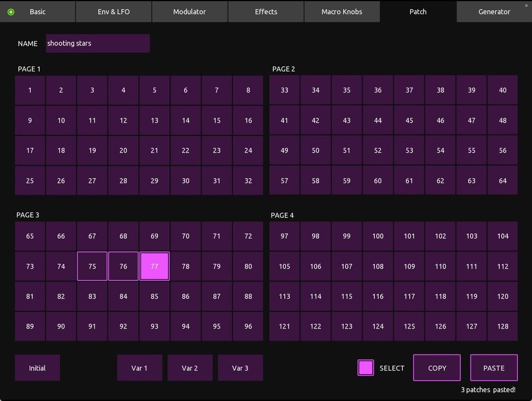This screenshot has height=401, width=532.
Task: Select patch slot 125
Action: 409,326
